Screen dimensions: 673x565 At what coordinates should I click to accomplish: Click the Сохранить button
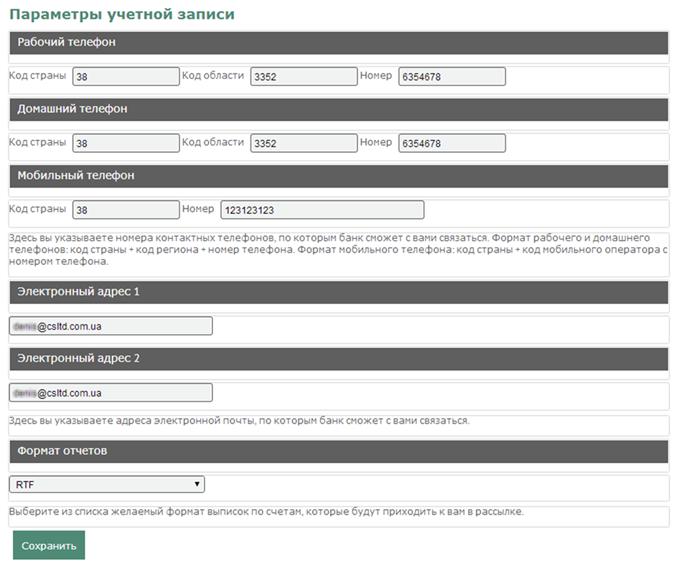(x=49, y=545)
